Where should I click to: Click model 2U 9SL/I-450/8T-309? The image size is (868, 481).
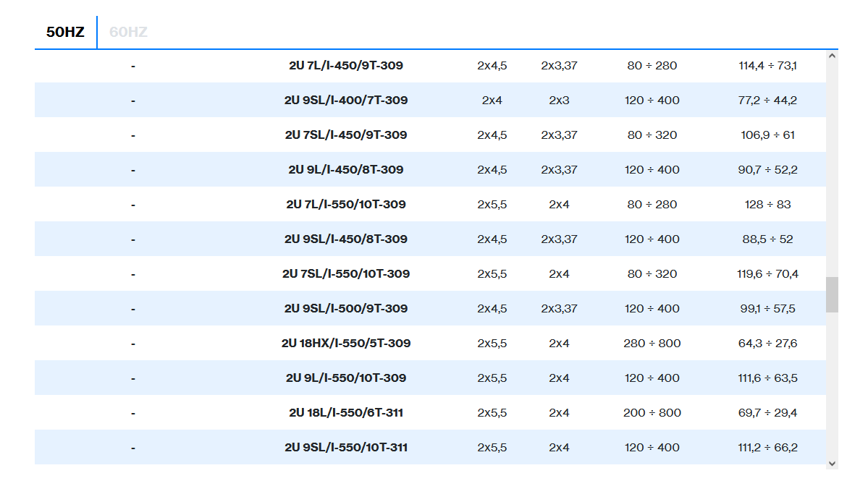pos(345,239)
